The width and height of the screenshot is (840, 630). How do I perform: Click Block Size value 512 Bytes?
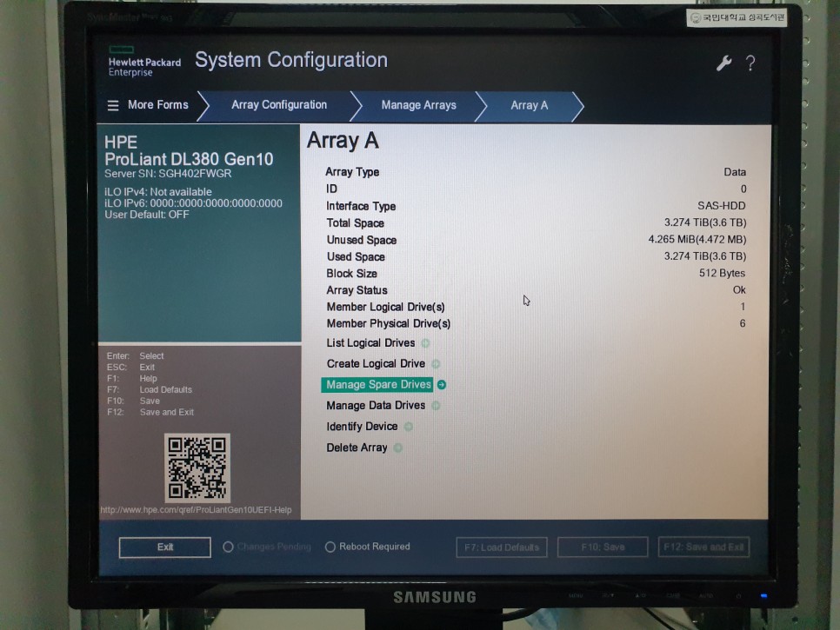point(722,273)
